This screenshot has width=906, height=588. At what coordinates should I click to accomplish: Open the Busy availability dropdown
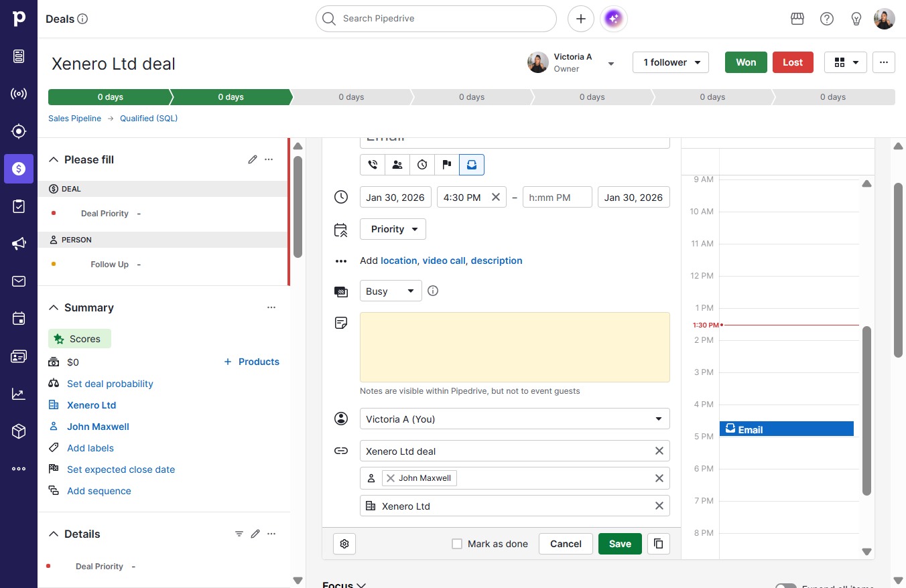[391, 291]
